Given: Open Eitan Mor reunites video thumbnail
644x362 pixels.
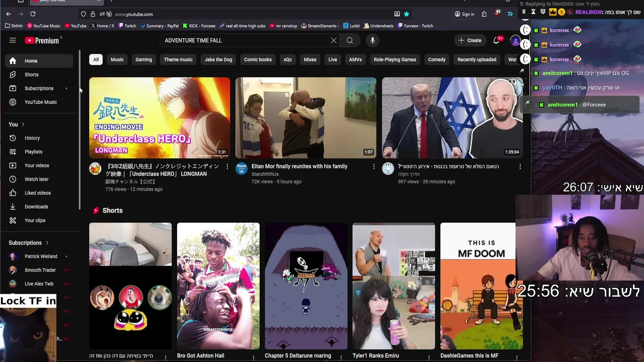Looking at the screenshot, I should 306,118.
